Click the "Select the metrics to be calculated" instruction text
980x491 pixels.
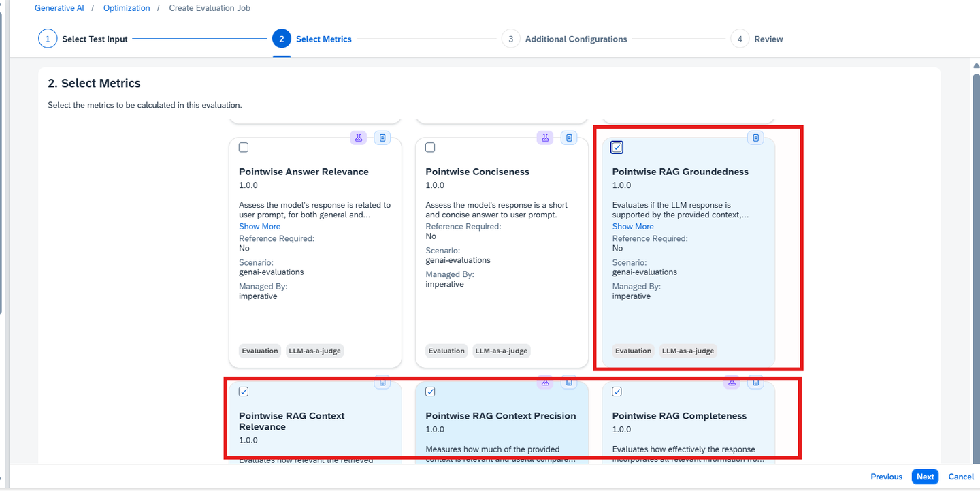[145, 106]
